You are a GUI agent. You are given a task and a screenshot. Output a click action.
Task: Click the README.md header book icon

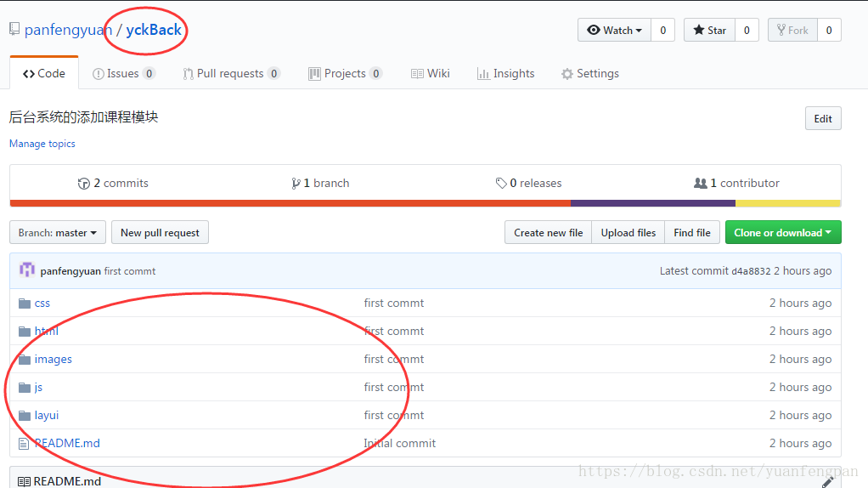click(x=24, y=482)
